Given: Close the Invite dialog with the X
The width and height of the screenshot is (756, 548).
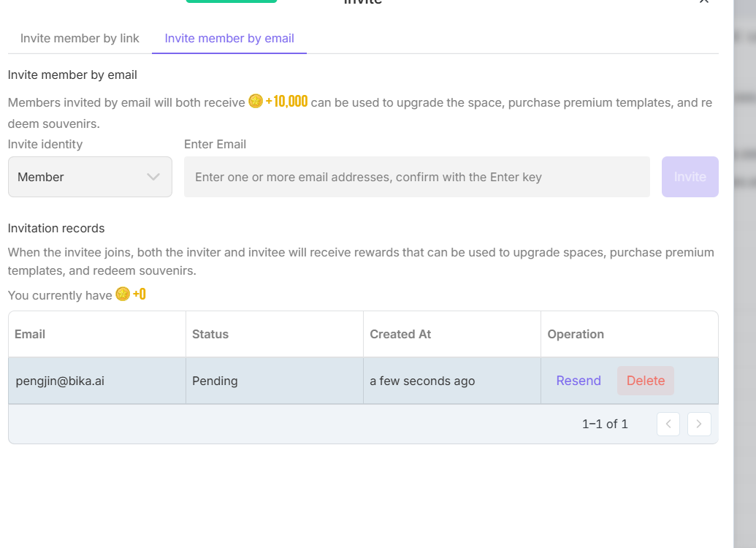Looking at the screenshot, I should pyautogui.click(x=703, y=2).
